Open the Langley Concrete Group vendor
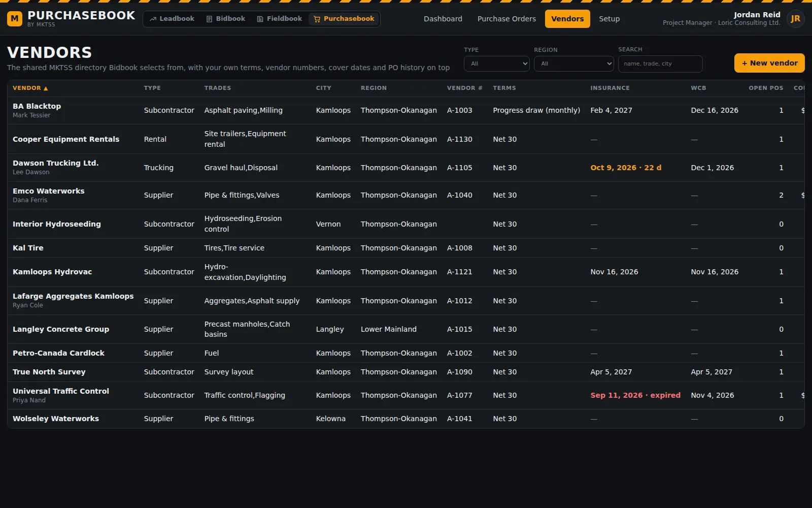 [x=61, y=329]
